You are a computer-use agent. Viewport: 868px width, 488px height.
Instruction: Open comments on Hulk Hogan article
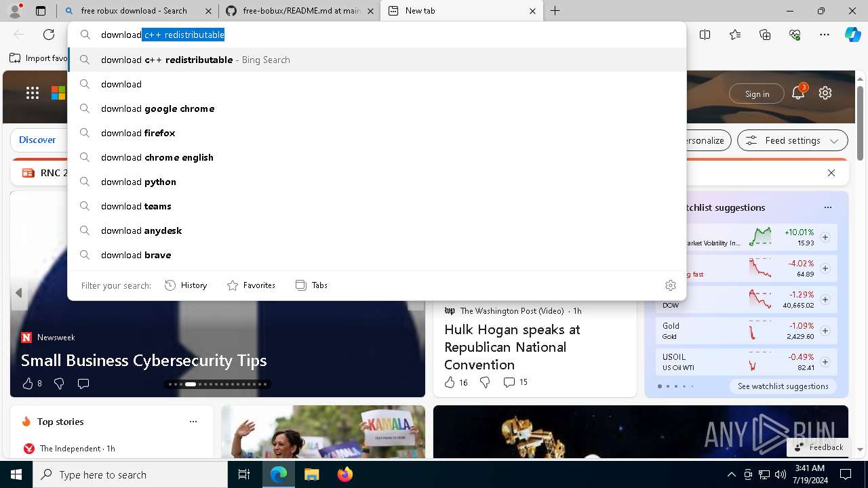515,382
